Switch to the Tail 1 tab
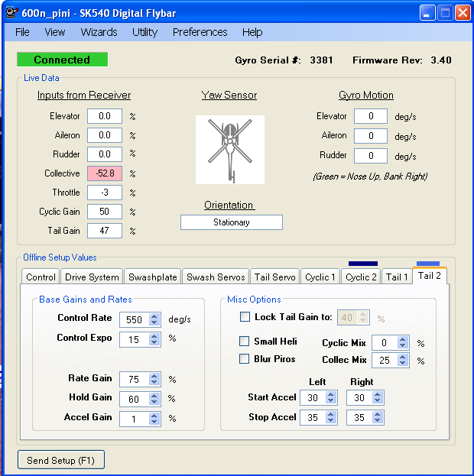The height and width of the screenshot is (476, 474). point(397,277)
